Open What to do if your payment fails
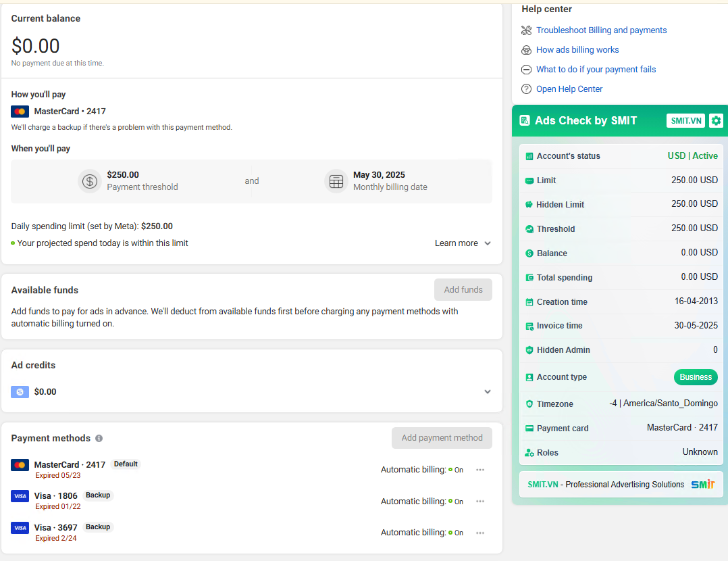 (x=596, y=69)
